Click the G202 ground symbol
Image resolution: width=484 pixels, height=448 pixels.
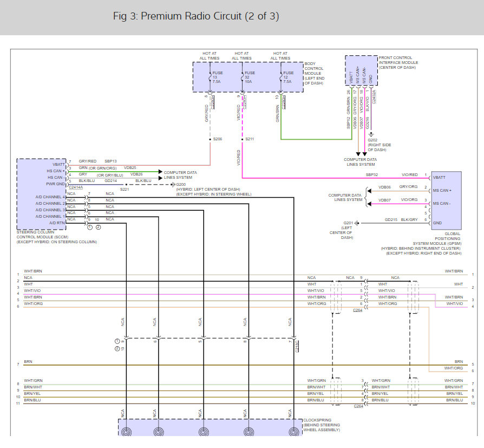pos(371,134)
